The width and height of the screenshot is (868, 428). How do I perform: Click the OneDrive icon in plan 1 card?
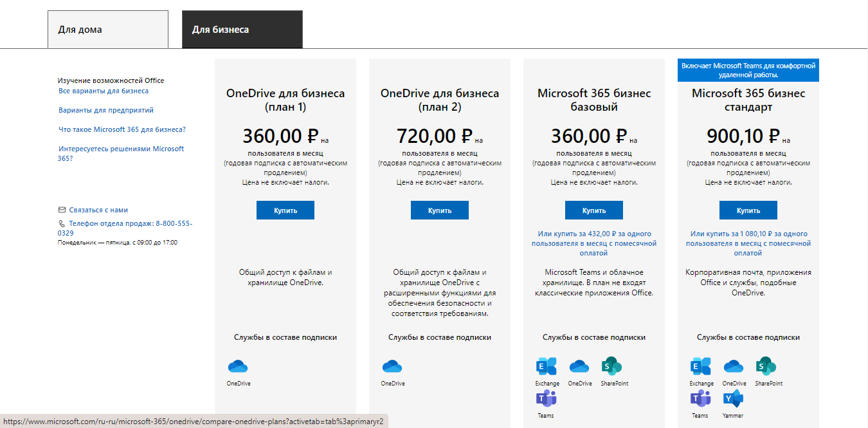pyautogui.click(x=238, y=366)
